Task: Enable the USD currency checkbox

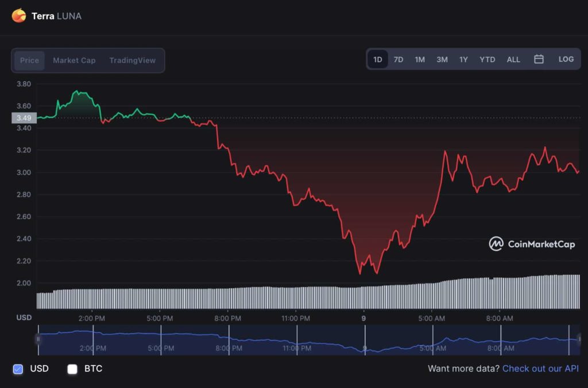Action: coord(18,369)
